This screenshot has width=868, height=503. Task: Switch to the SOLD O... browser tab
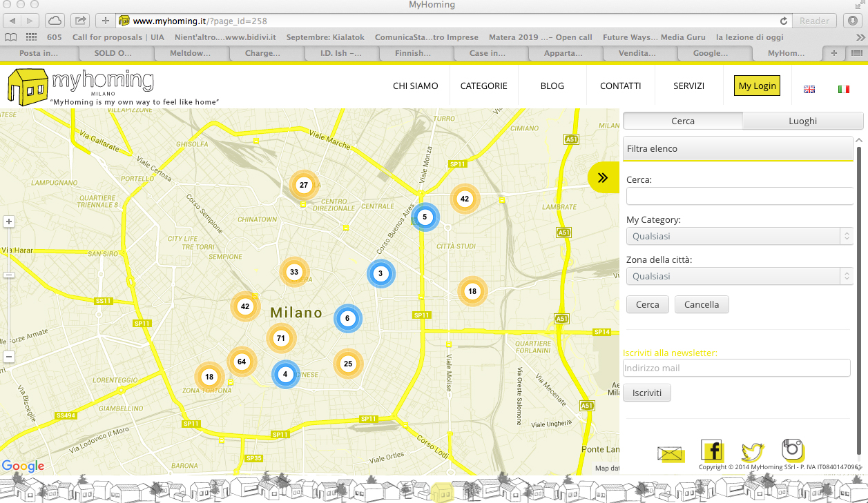pos(115,53)
